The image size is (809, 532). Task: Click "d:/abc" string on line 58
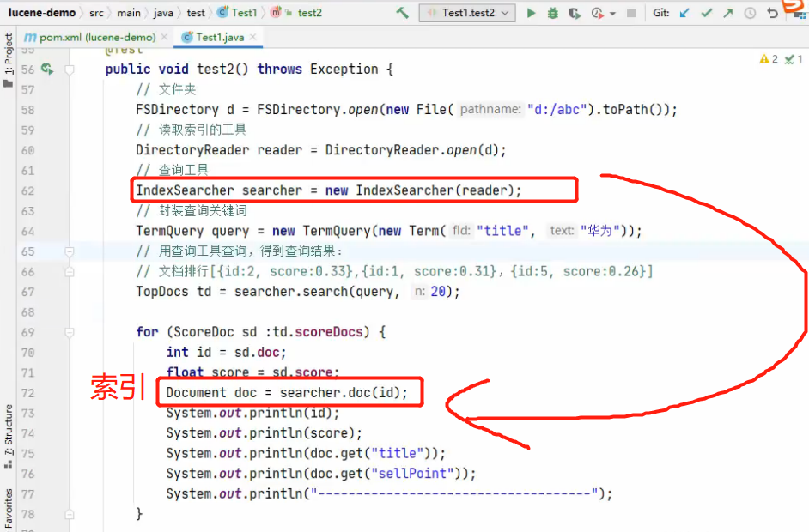[557, 109]
